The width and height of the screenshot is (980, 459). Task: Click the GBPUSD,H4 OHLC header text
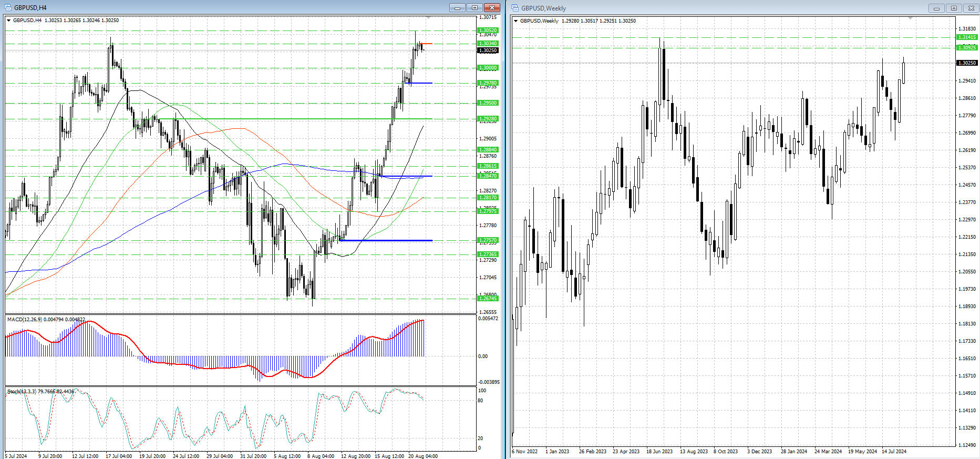click(x=66, y=21)
